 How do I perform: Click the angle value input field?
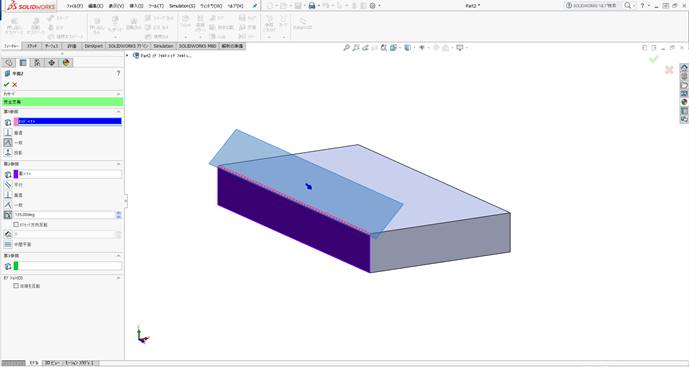click(x=64, y=215)
